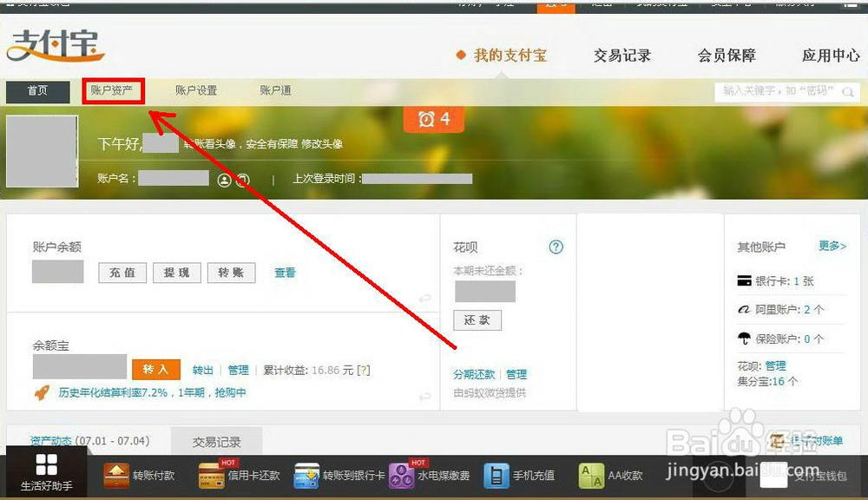This screenshot has width=868, height=500.
Task: Click the 花呗 help question mark icon
Action: click(x=556, y=247)
